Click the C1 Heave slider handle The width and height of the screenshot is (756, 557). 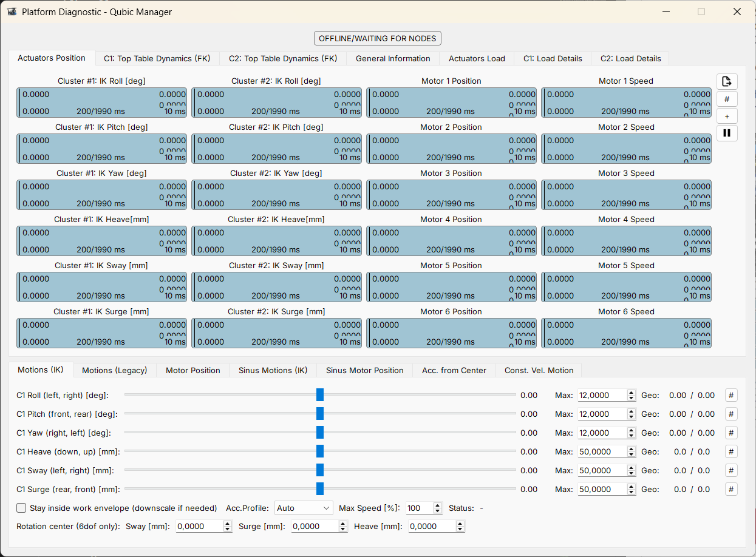pos(320,451)
